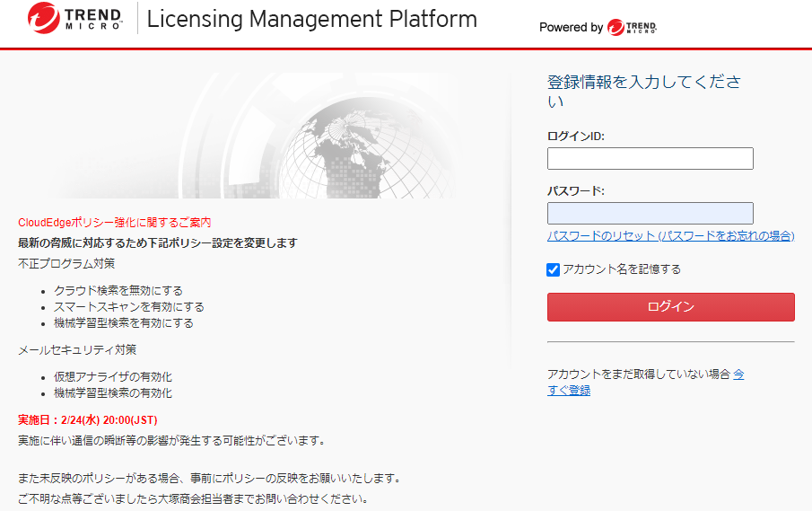
Task: Click the 実施日：2/24(水) 20:00(JST) text
Action: click(x=88, y=419)
